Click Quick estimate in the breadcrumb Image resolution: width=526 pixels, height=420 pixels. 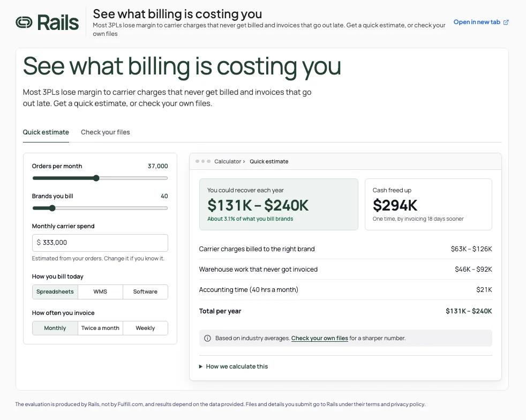coord(269,161)
